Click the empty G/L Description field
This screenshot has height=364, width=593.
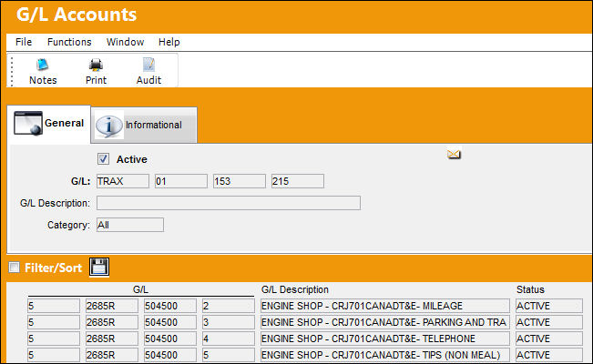coord(229,203)
